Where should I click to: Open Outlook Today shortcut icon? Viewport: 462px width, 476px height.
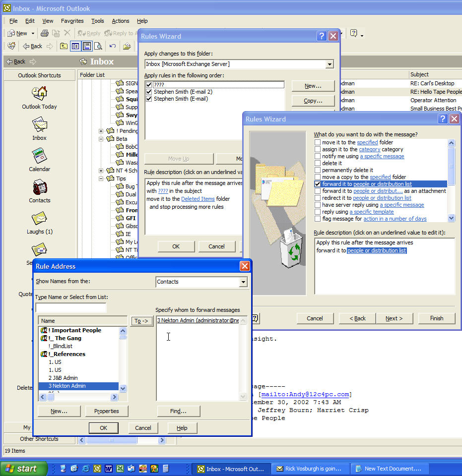pos(39,93)
